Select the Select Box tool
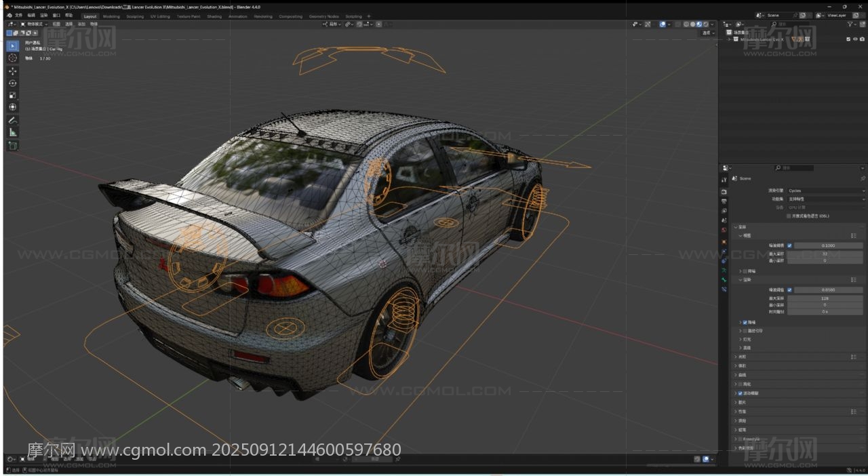This screenshot has height=476, width=868. (x=12, y=45)
